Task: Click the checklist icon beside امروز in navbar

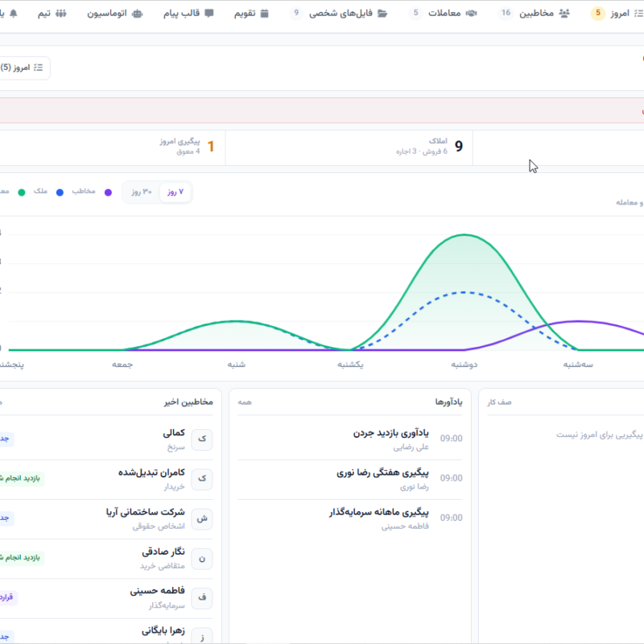Action: (638, 13)
